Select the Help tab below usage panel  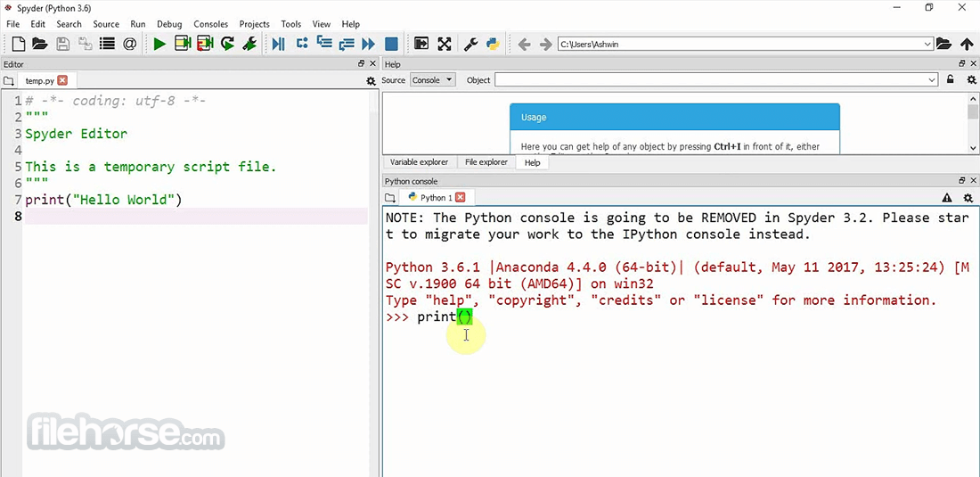point(533,162)
